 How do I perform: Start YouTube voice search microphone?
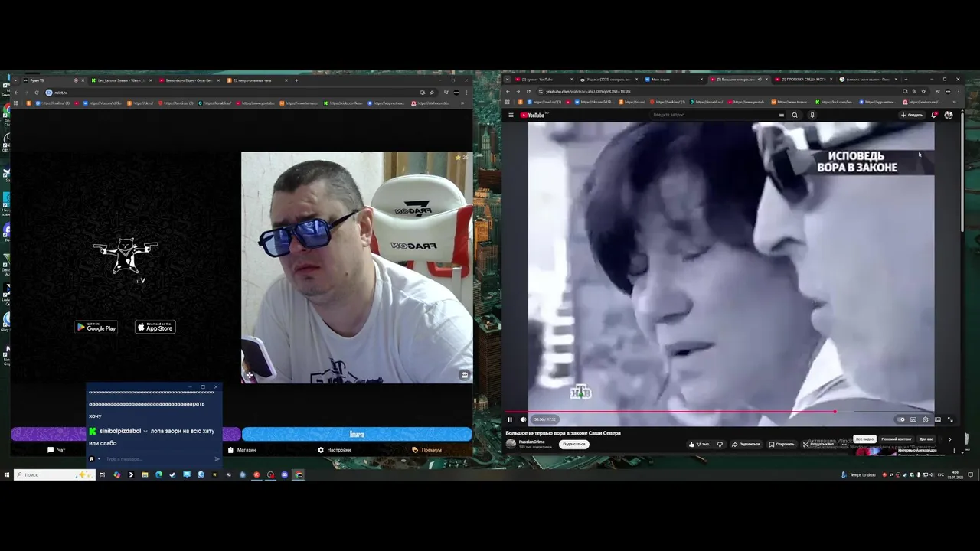pyautogui.click(x=812, y=115)
